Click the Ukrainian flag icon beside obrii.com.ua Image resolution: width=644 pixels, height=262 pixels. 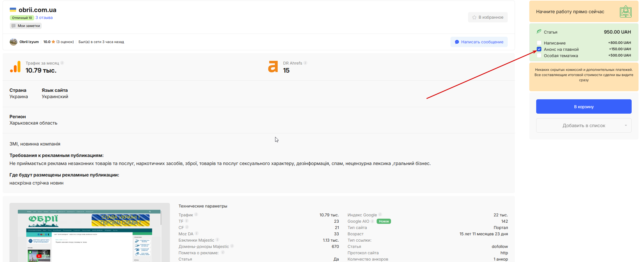pos(13,10)
